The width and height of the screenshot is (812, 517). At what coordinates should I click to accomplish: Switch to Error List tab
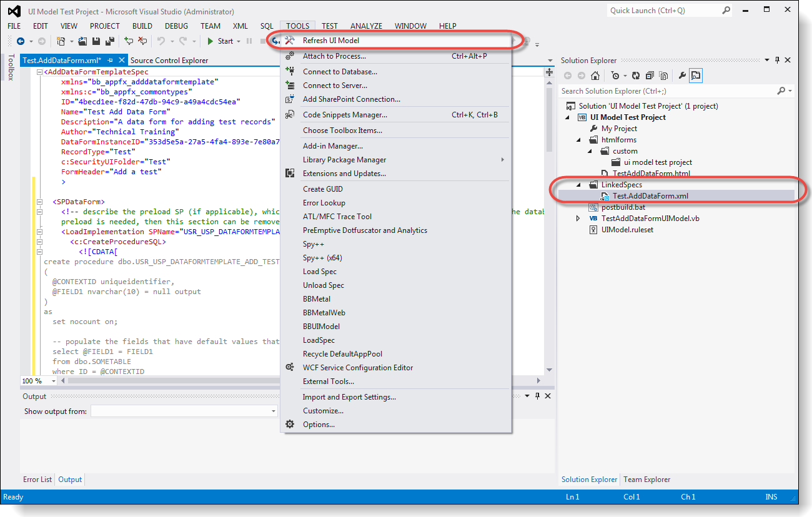click(x=37, y=480)
